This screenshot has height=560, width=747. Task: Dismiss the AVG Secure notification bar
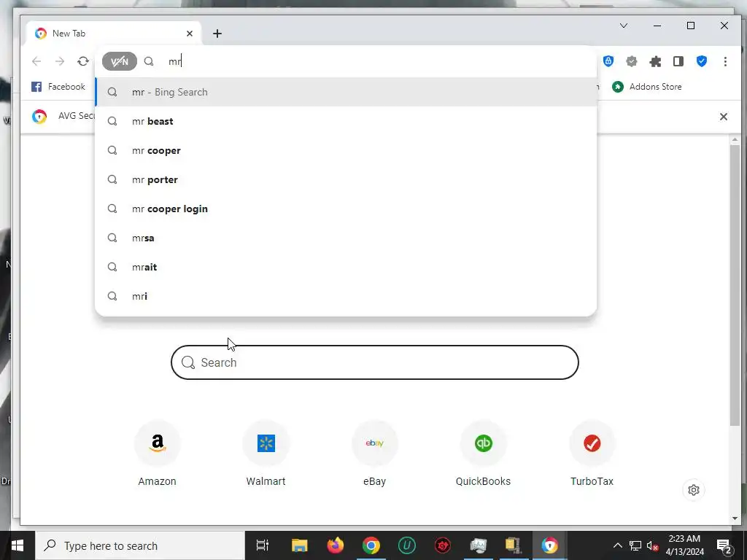723,117
